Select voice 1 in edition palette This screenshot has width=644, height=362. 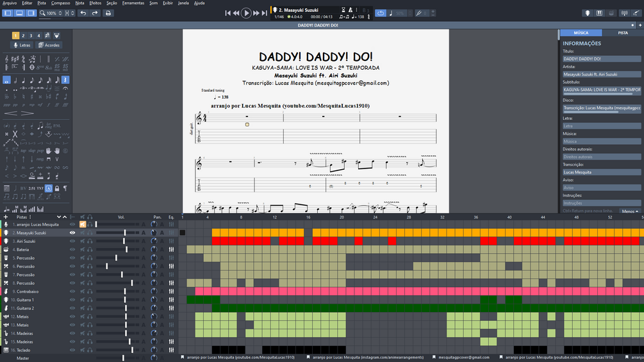(15, 36)
